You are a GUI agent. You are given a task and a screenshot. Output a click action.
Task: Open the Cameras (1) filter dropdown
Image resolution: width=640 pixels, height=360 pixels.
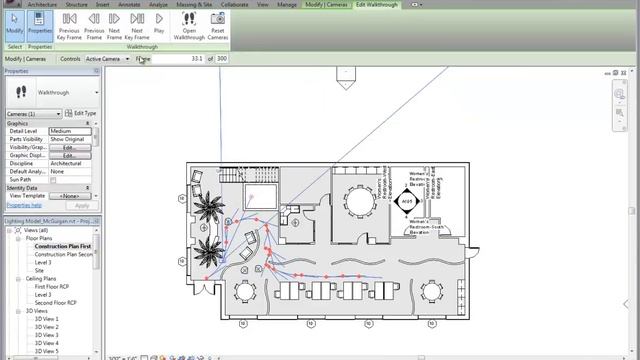[x=33, y=113]
